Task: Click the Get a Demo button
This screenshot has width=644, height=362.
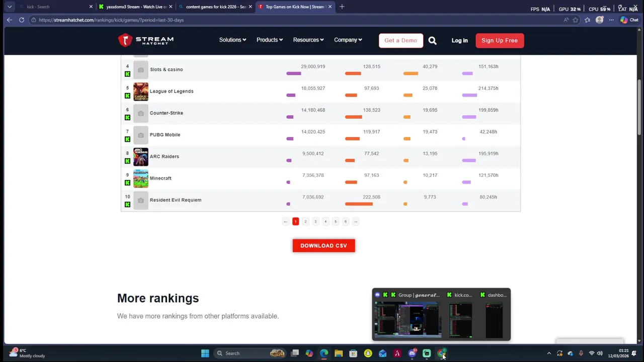Action: [x=400, y=41]
